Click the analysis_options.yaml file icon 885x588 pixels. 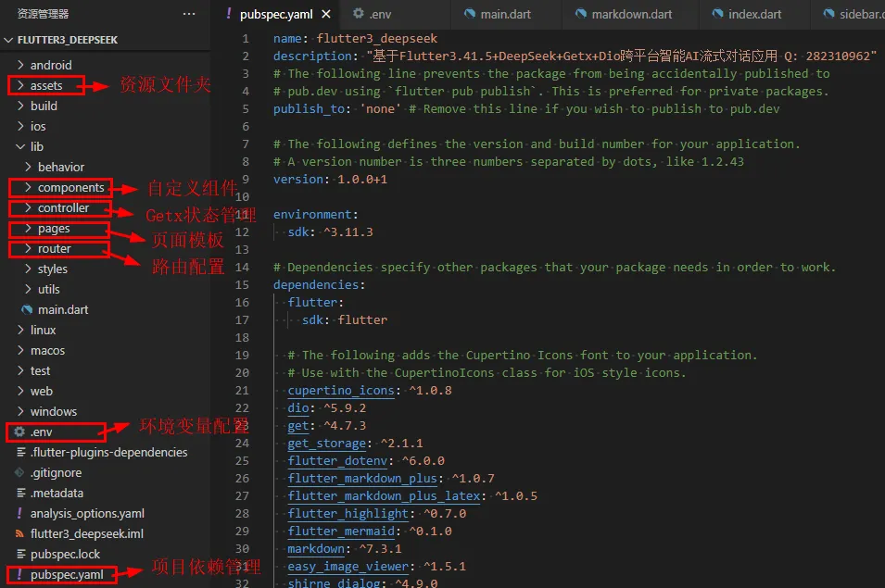point(20,513)
